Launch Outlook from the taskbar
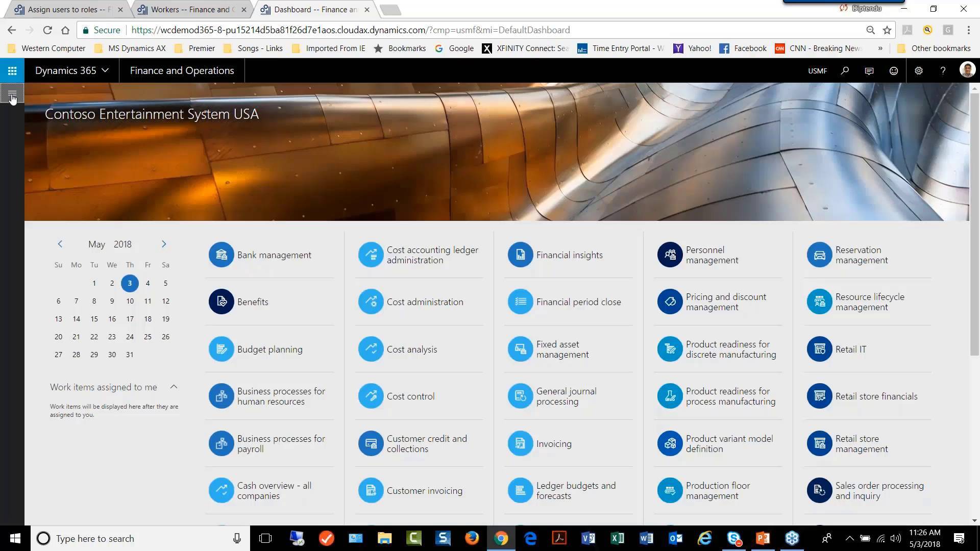The image size is (980, 551). (675, 538)
